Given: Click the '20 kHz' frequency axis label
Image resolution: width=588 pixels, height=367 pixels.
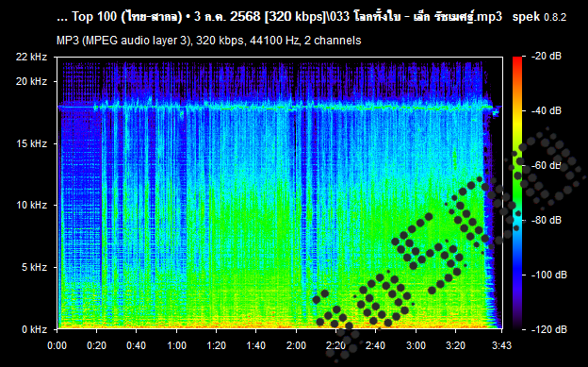Looking at the screenshot, I should [x=31, y=81].
